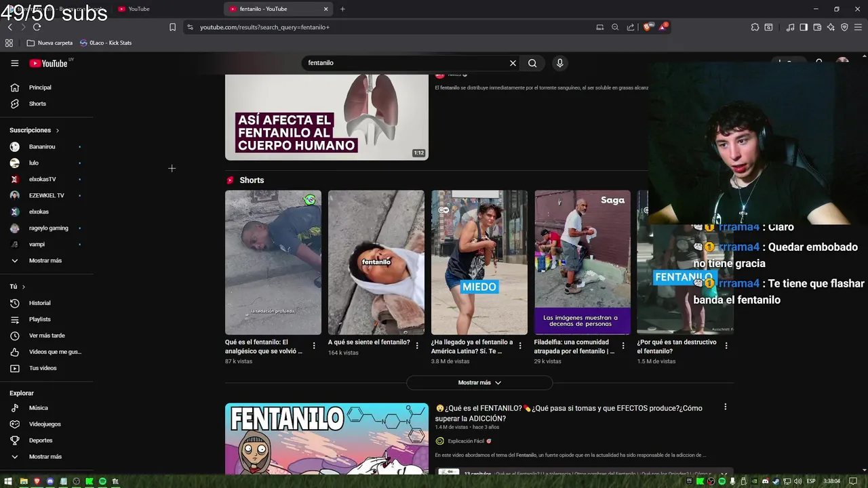This screenshot has height=488, width=868.
Task: Open the Brave Rewards triangle icon
Action: (663, 27)
